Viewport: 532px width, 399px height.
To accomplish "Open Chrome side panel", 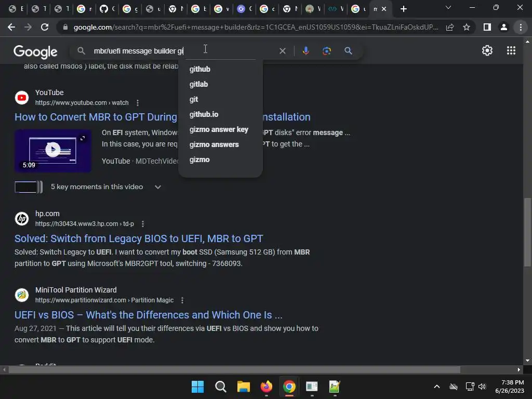I will tap(487, 27).
